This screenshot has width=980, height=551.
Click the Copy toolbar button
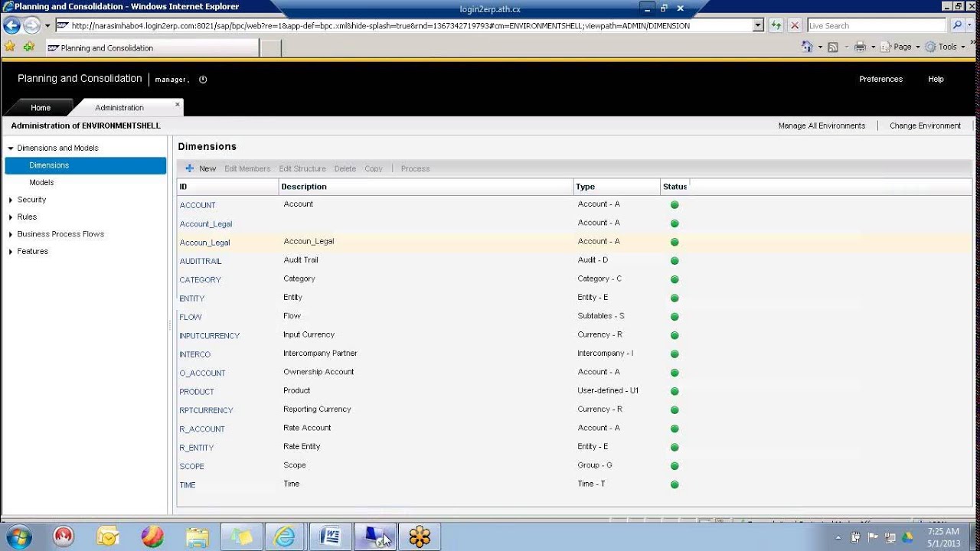[x=374, y=168]
